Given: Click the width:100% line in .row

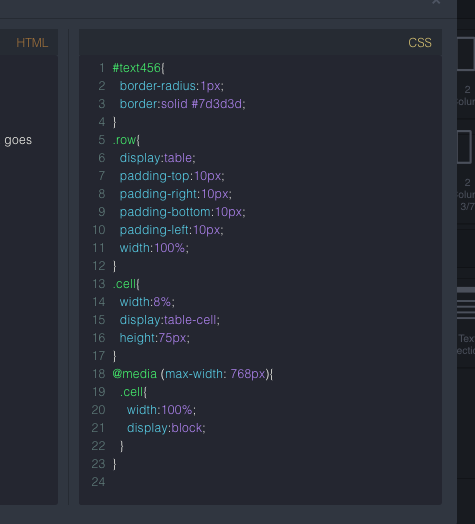Looking at the screenshot, I should coord(154,248).
